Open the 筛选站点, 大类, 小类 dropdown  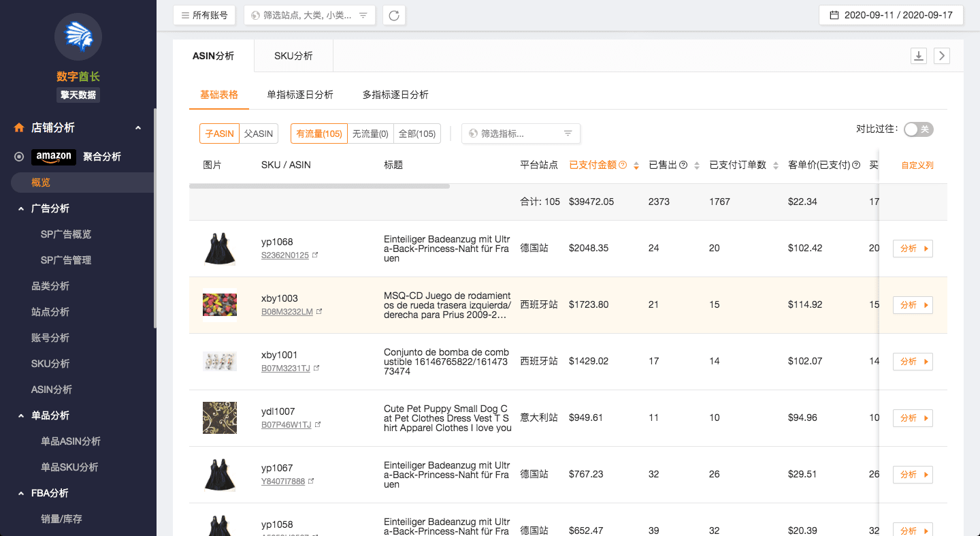pos(310,15)
